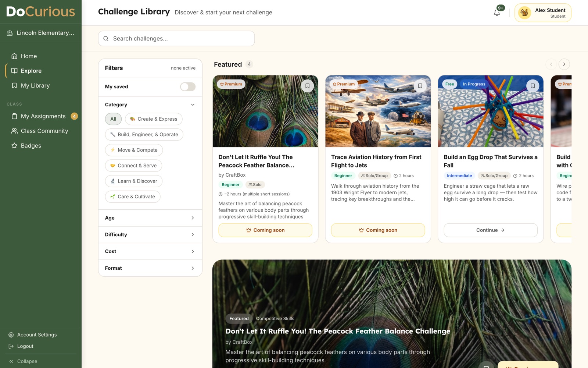588x368 pixels.
Task: Continue the Egg Drop challenge
Action: click(491, 230)
